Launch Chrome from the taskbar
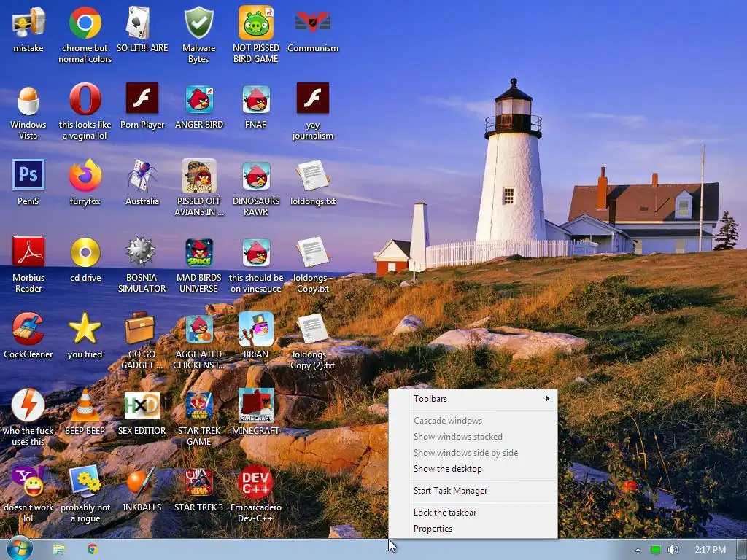Image resolution: width=747 pixels, height=560 pixels. [93, 550]
